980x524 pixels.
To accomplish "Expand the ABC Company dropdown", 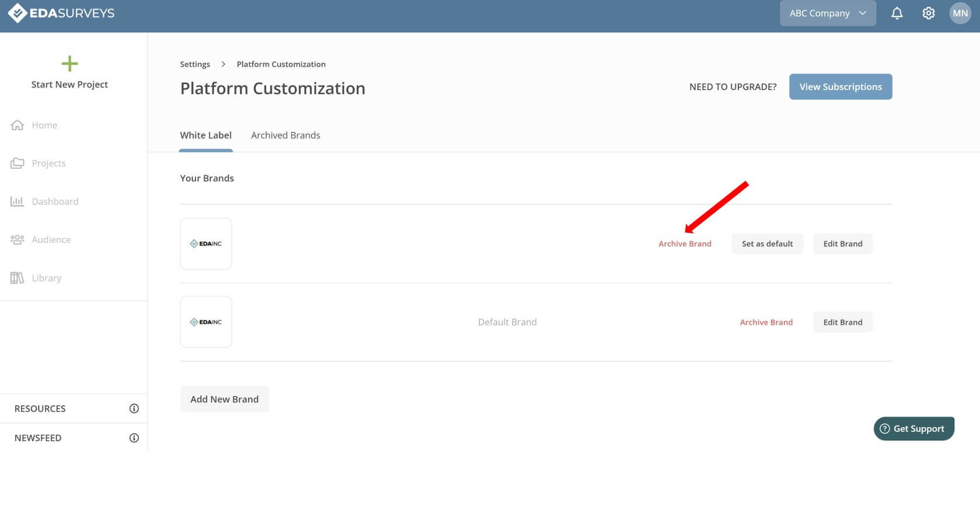I will point(828,13).
